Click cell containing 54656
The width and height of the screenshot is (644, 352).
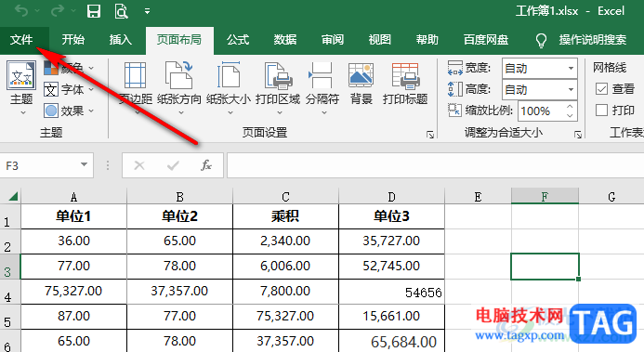391,292
